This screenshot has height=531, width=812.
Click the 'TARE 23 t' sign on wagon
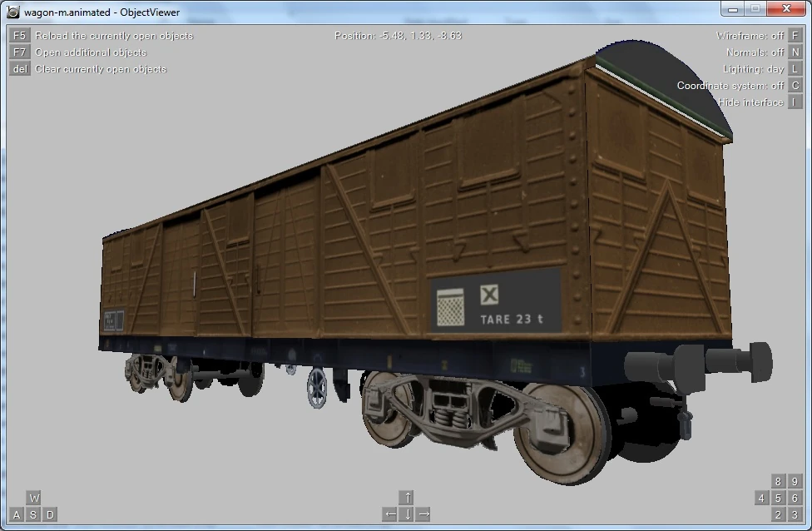pos(511,319)
